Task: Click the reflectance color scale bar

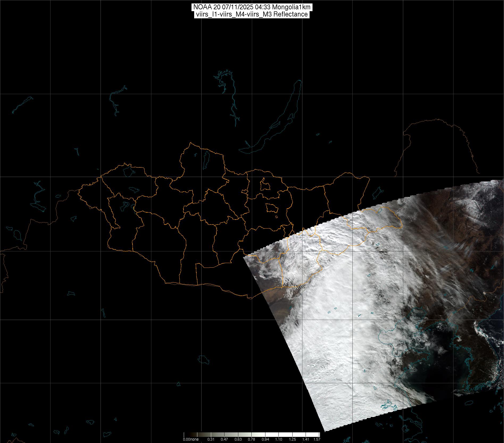Action: coord(252,435)
